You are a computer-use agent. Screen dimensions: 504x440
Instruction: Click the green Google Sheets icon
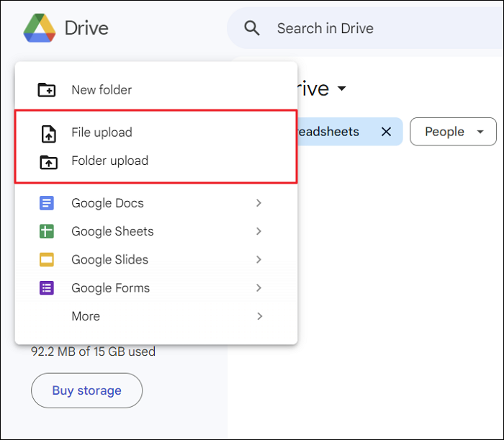click(47, 231)
